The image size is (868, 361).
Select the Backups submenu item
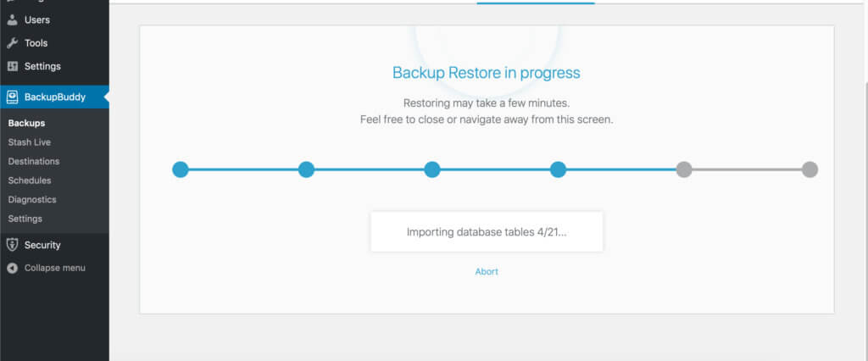pos(26,123)
